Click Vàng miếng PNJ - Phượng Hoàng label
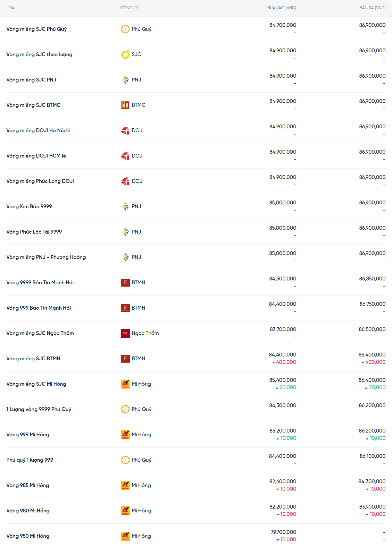 (x=46, y=257)
